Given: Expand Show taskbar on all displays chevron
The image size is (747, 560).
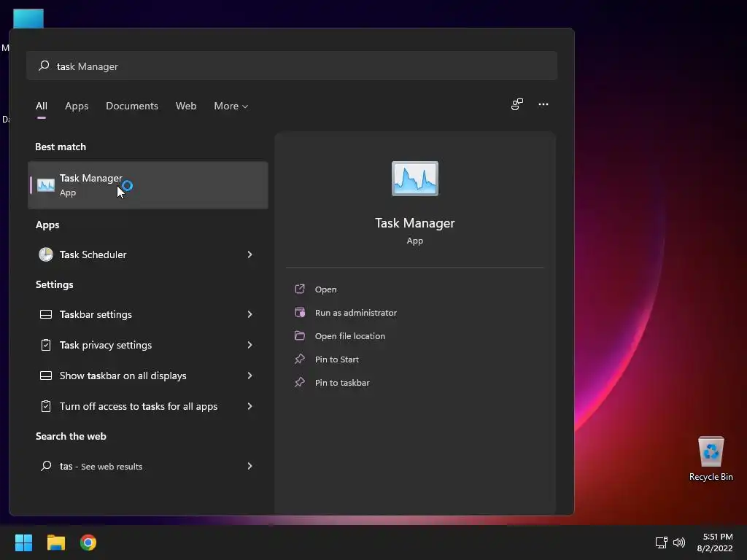Looking at the screenshot, I should click(249, 376).
